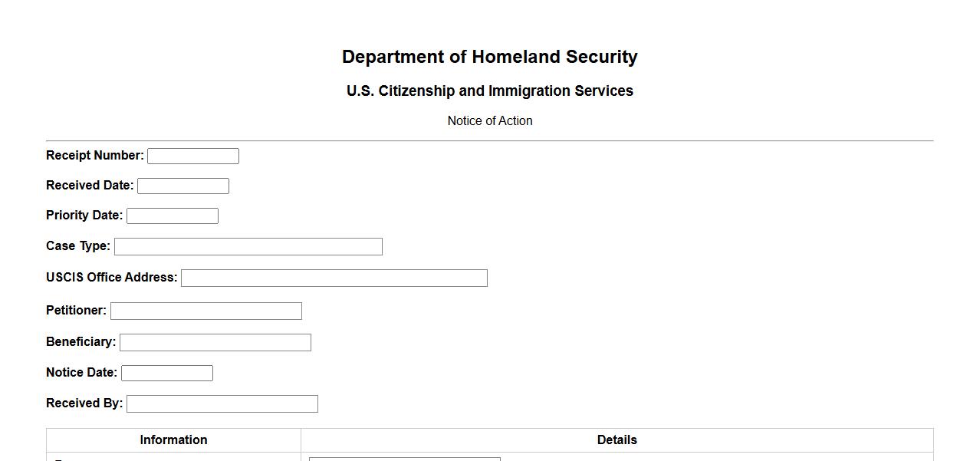Select the Beneficiary input box
This screenshot has width=980, height=461.
click(215, 343)
